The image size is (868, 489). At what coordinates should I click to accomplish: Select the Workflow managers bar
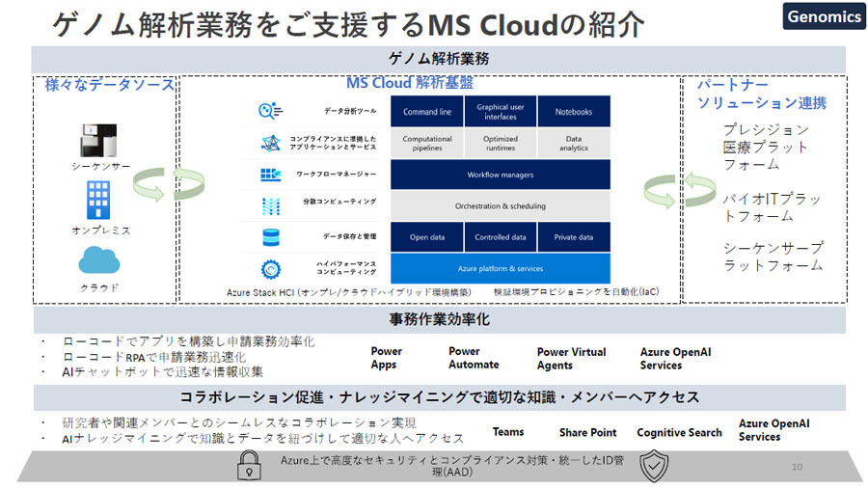501,175
